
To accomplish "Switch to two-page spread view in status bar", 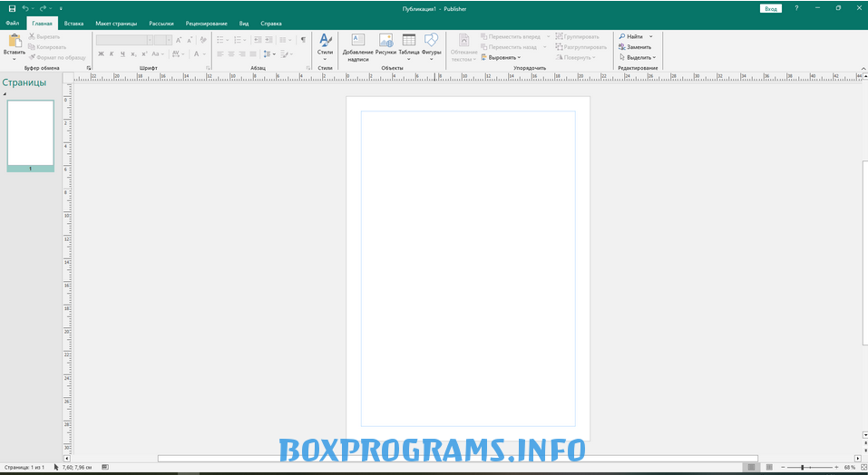I will point(769,467).
